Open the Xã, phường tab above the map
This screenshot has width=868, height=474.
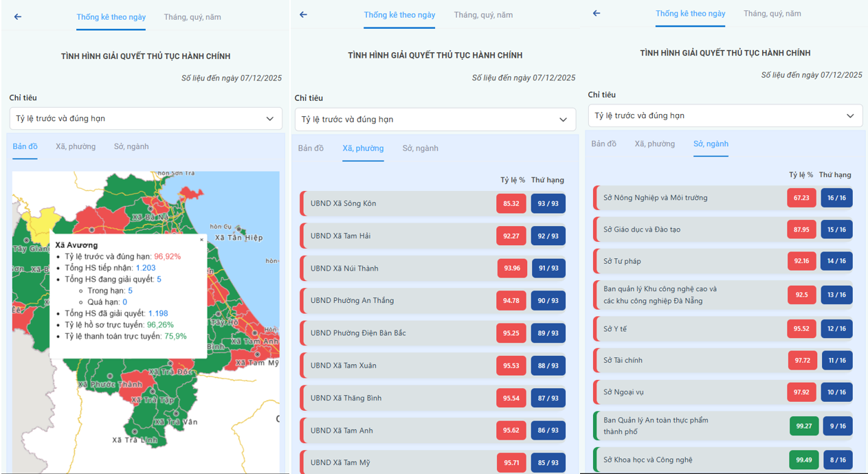[x=76, y=146]
